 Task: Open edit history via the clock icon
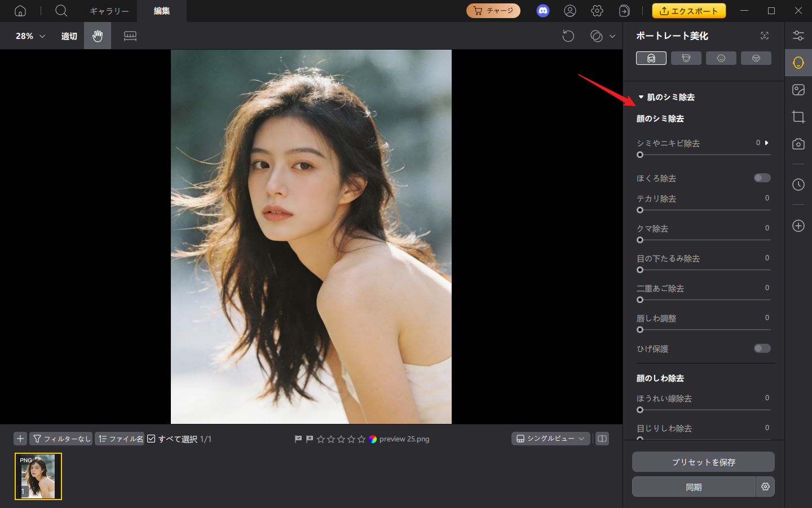coord(798,185)
